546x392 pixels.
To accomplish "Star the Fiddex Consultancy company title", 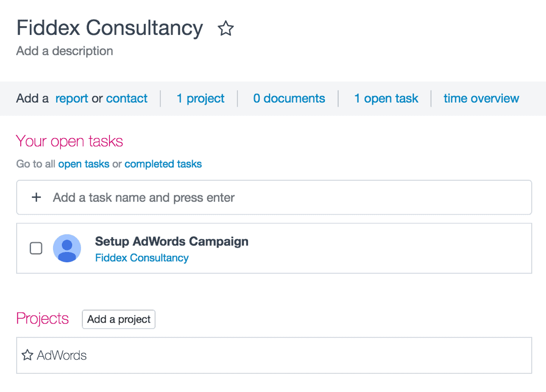I will (x=226, y=28).
